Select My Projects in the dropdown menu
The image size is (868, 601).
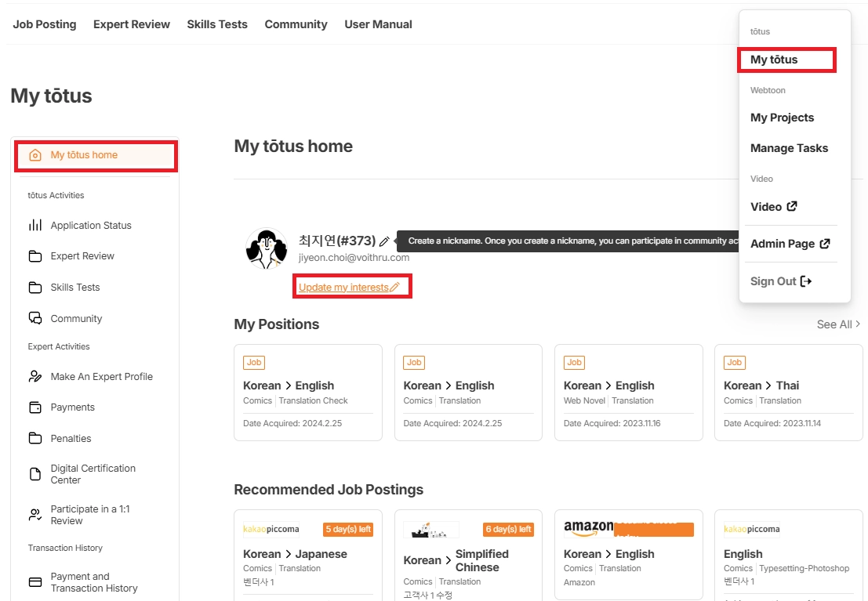click(782, 118)
